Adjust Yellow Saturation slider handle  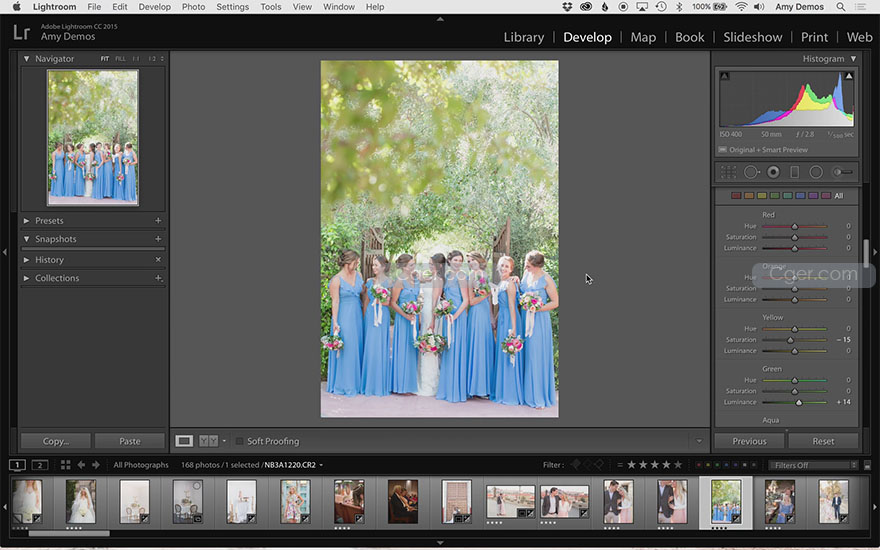point(790,340)
